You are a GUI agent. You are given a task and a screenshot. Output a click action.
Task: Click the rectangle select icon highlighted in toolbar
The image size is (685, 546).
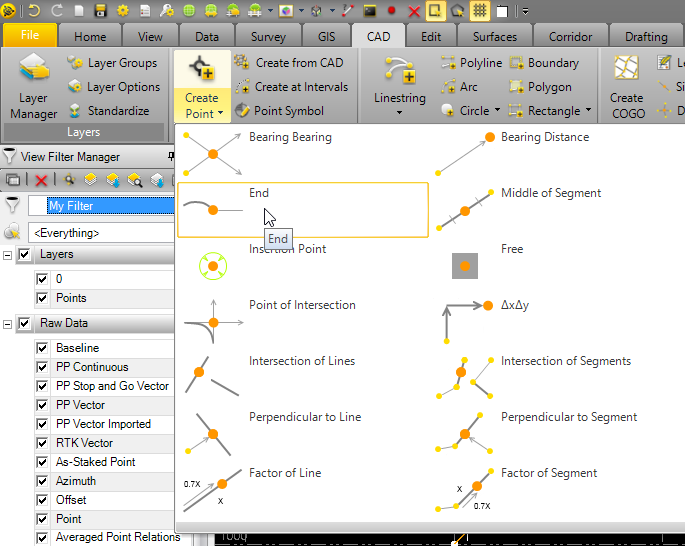click(435, 10)
